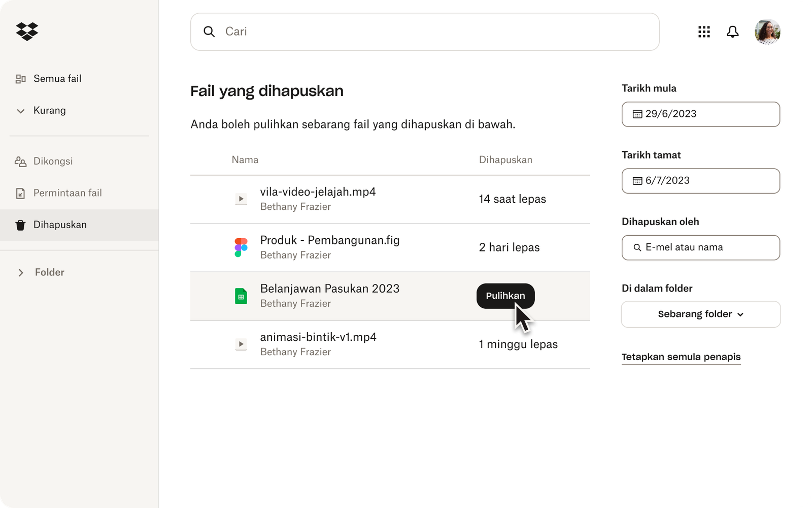This screenshot has width=812, height=508.
Task: Click the trash icon beside Dihapuskan
Action: [20, 225]
